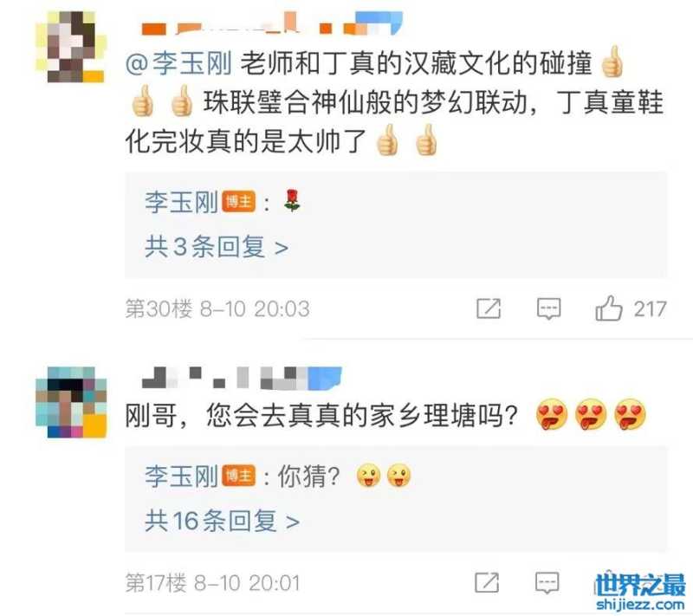Tap the 第17楼 8-10 20:01 timestamp
Viewport: 693px width, 616px height.
[x=213, y=583]
